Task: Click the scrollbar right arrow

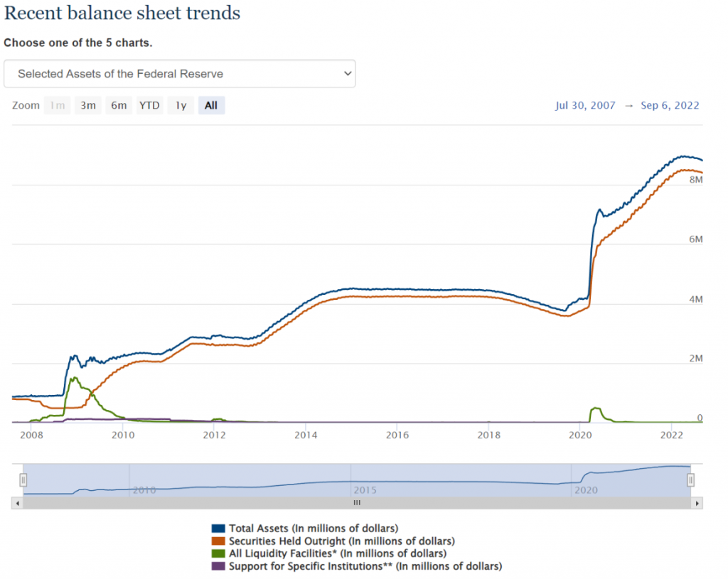Action: click(x=697, y=503)
